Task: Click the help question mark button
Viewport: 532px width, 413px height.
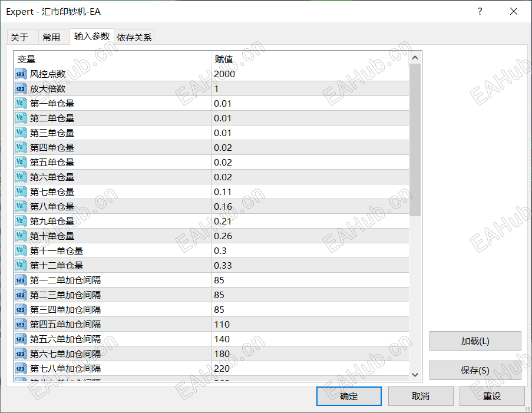Action: 480,11
